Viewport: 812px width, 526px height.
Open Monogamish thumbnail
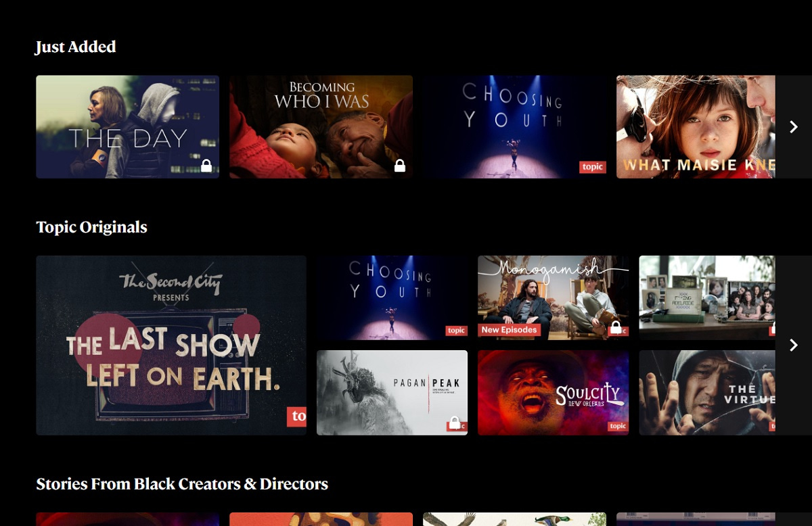(553, 297)
